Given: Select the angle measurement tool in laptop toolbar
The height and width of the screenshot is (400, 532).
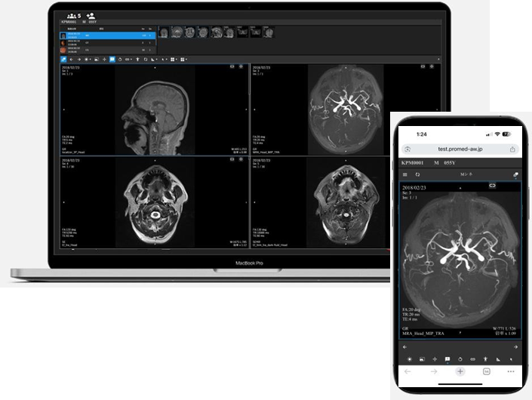Looking at the screenshot, I should (152, 60).
